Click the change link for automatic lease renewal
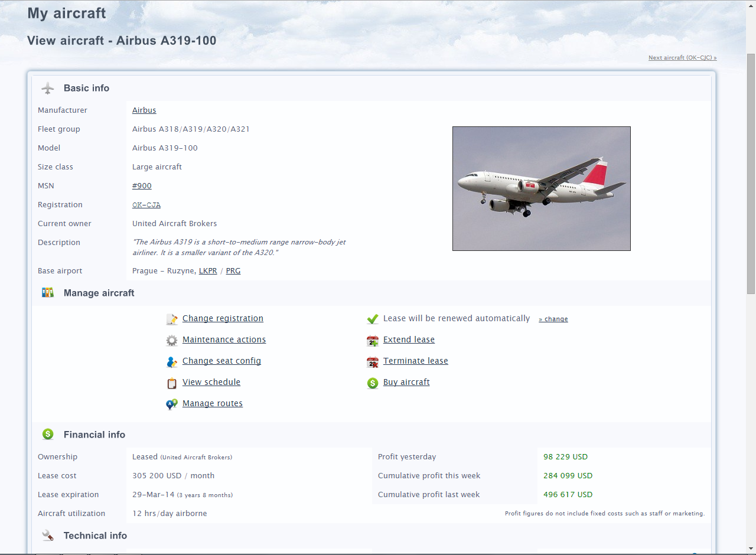Viewport: 756px width, 555px height. (553, 319)
